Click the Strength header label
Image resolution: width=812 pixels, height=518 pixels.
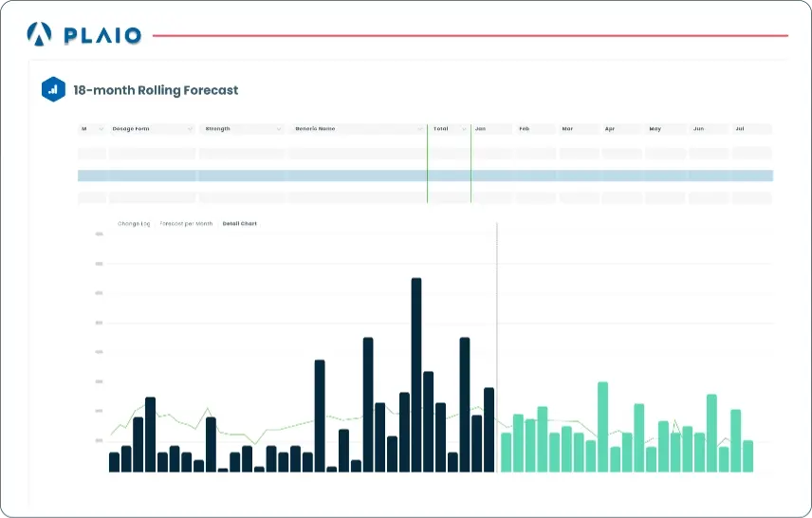pyautogui.click(x=217, y=129)
